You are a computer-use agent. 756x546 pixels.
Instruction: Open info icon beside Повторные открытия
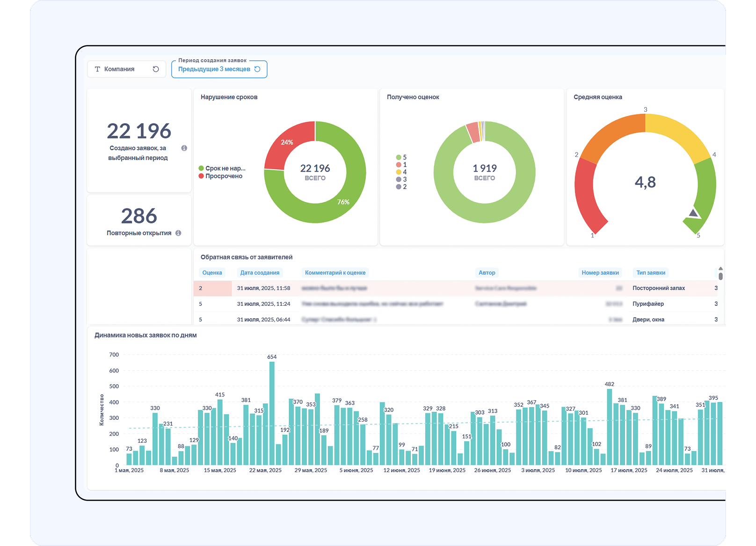(178, 233)
